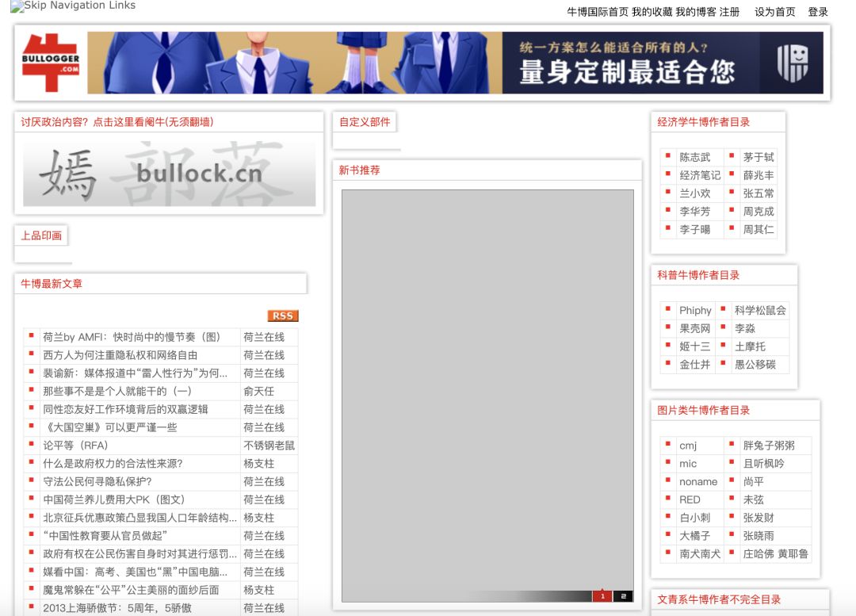Image resolution: width=856 pixels, height=616 pixels.
Task: Click the bullock.cn banner image
Action: 170,174
